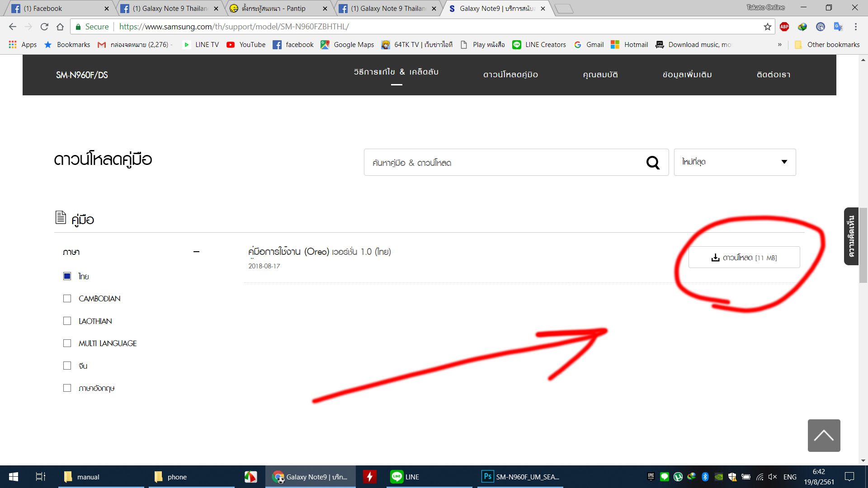
Task: Open the feedback side tab on right
Action: pos(851,236)
